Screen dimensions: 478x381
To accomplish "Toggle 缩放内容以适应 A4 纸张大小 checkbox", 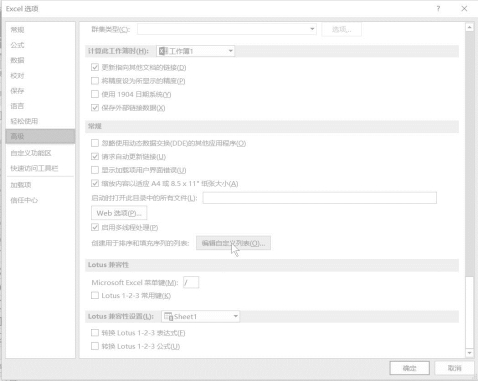I will point(95,183).
